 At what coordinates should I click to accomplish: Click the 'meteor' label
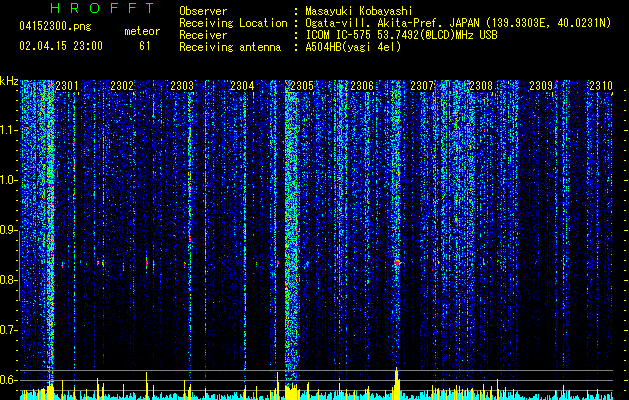point(142,31)
